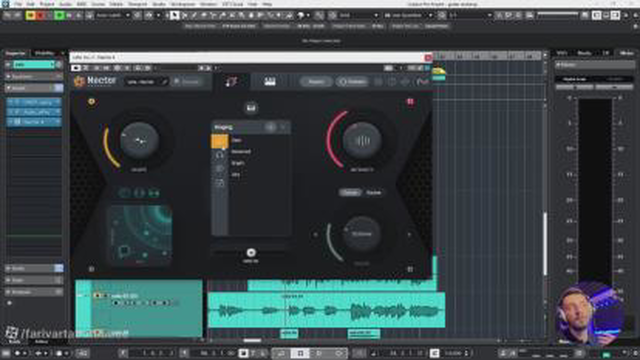The width and height of the screenshot is (640, 360).
Task: Select the Object Selection arrow tool
Action: pyautogui.click(x=174, y=16)
